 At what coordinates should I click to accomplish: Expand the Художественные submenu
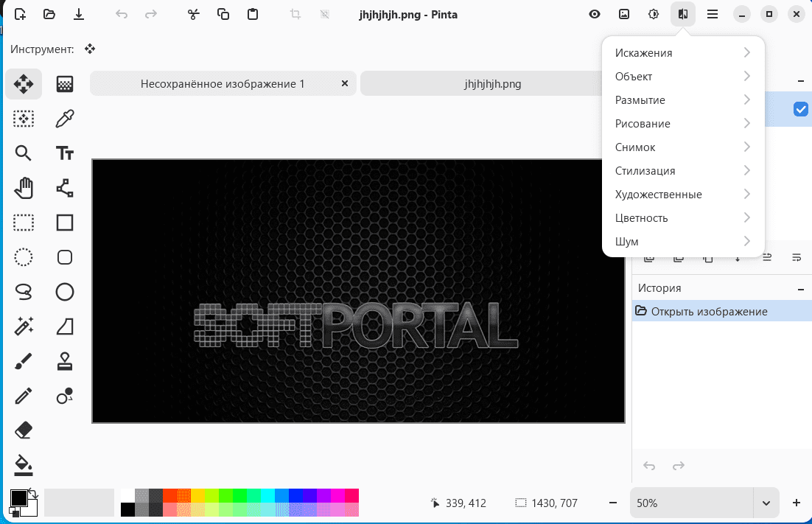[683, 194]
